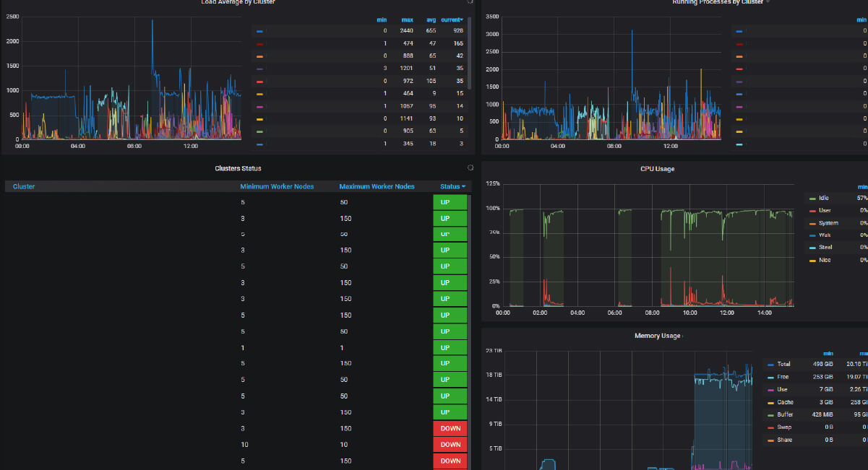The image size is (868, 470).
Task: Toggle the Swap series in Memory legend
Action: coord(785,427)
